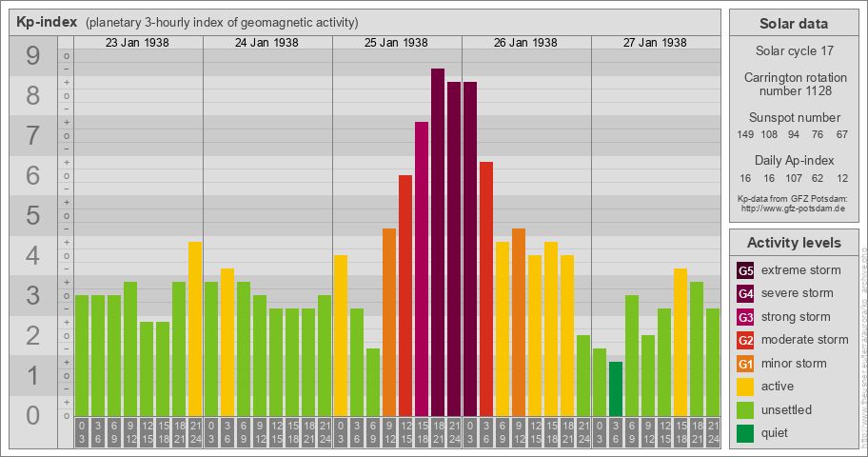868x457 pixels.
Task: Select the 23 Jan 1938 date header
Action: tap(138, 43)
